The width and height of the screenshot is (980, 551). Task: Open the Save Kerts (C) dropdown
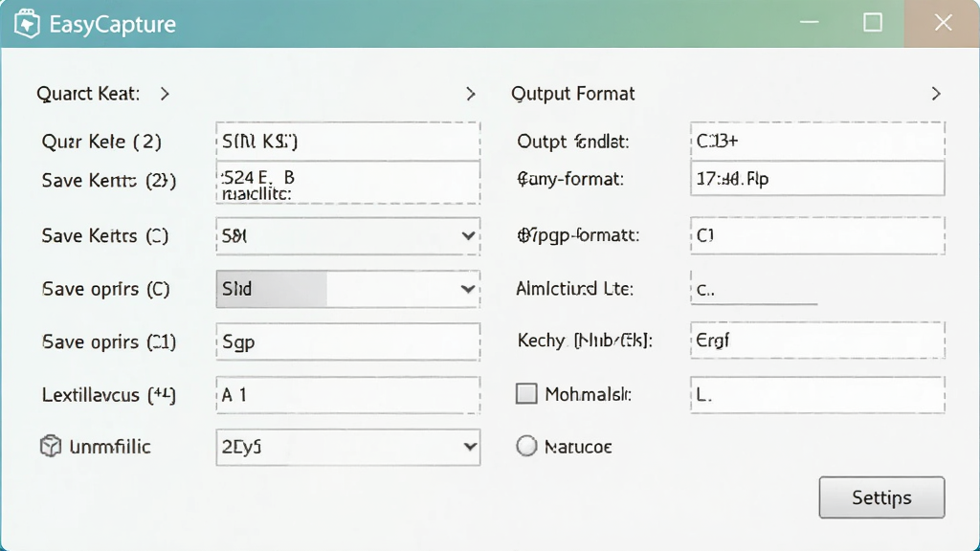pos(348,236)
